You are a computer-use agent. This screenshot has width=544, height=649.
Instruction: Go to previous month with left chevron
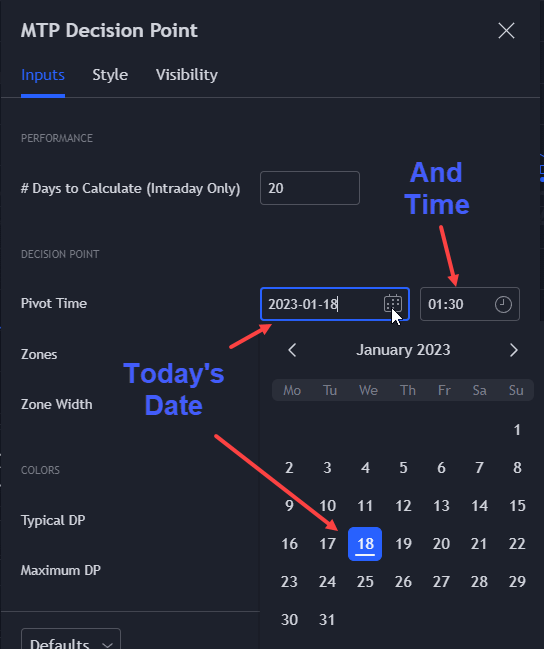[x=292, y=350]
